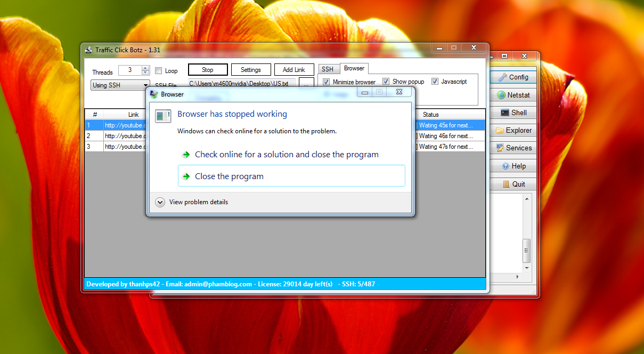Click the Traffic Click Botz title icon
644x354 pixels.
click(x=88, y=50)
